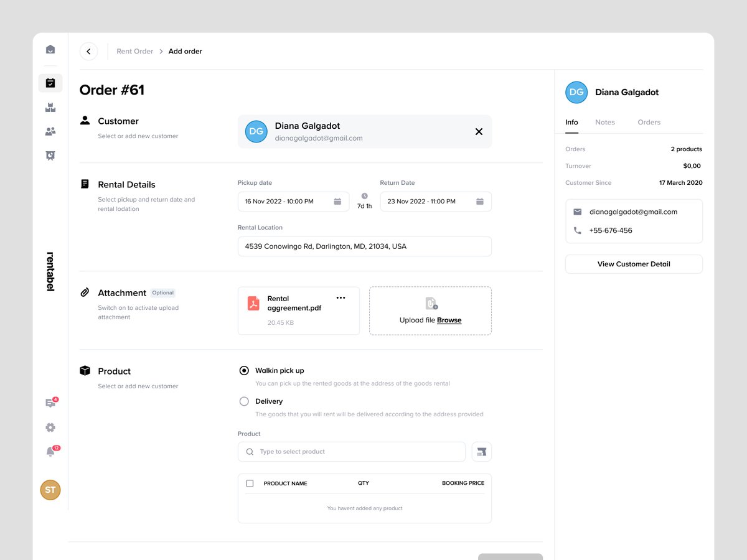
Task: Click the PDF file icon
Action: [x=253, y=304]
